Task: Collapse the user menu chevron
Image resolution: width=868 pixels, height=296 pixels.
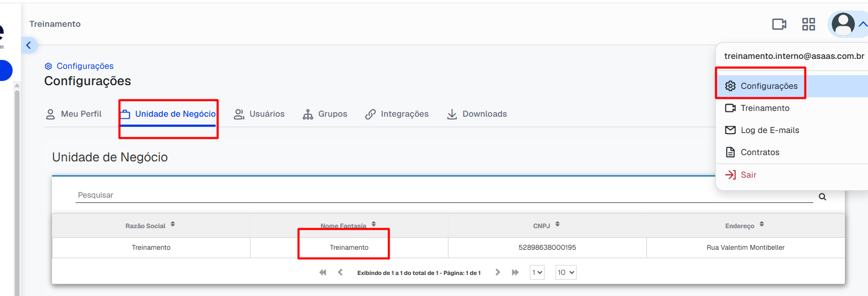Action: (863, 24)
